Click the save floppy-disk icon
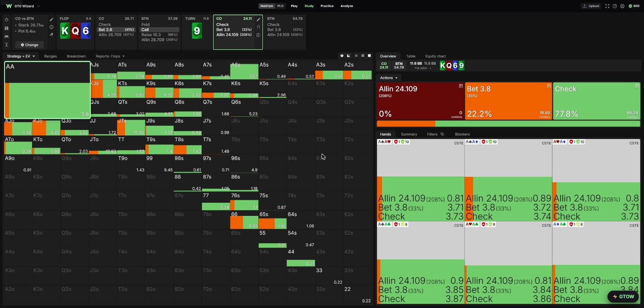The image size is (644, 308). [x=7, y=28]
